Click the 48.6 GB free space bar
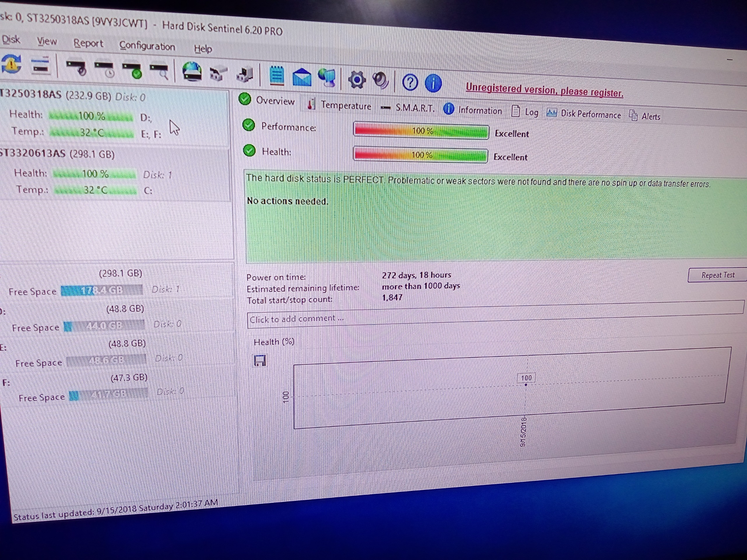This screenshot has height=560, width=747. coord(107,360)
